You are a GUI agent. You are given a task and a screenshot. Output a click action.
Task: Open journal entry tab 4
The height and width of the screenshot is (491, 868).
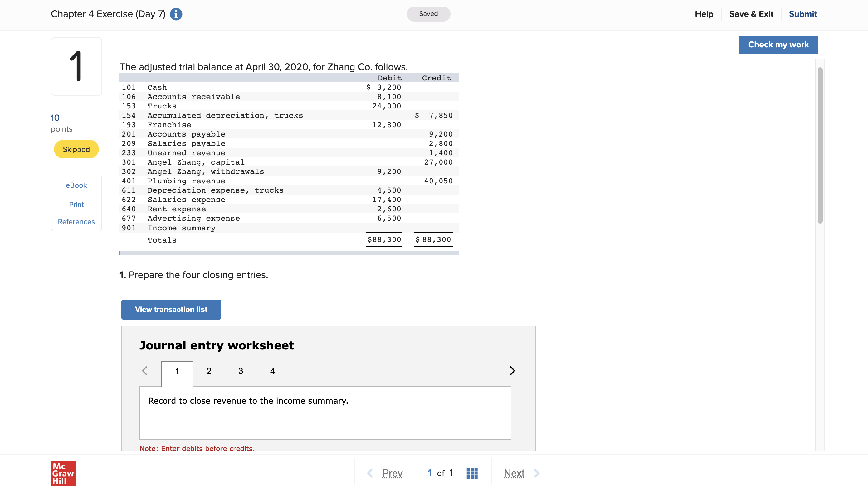pos(272,371)
